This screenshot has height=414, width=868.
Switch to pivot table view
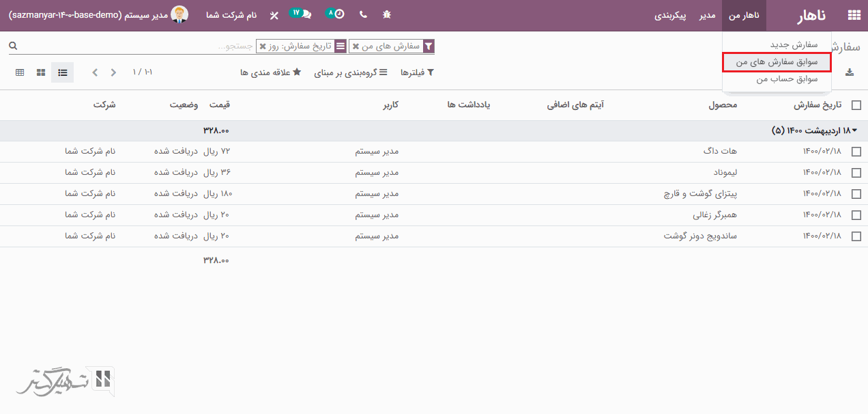click(20, 72)
